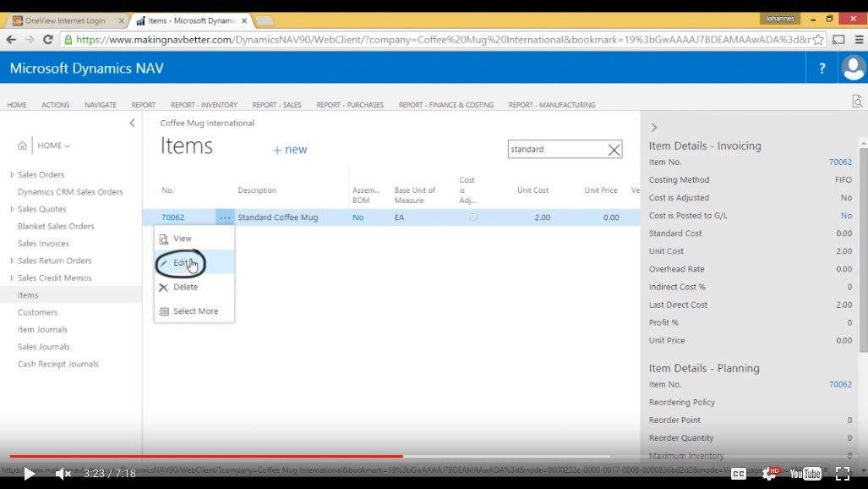The height and width of the screenshot is (489, 868).
Task: Go to Sales Journals
Action: [x=44, y=347]
